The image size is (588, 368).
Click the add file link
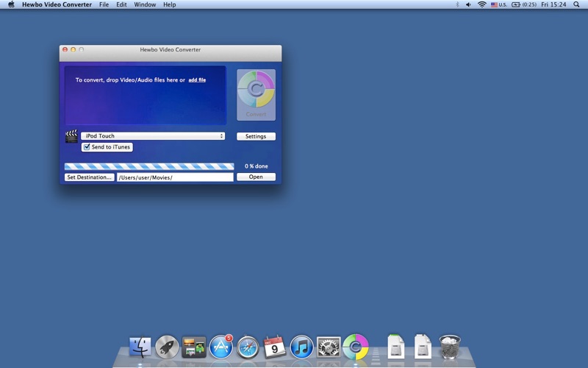(x=197, y=80)
